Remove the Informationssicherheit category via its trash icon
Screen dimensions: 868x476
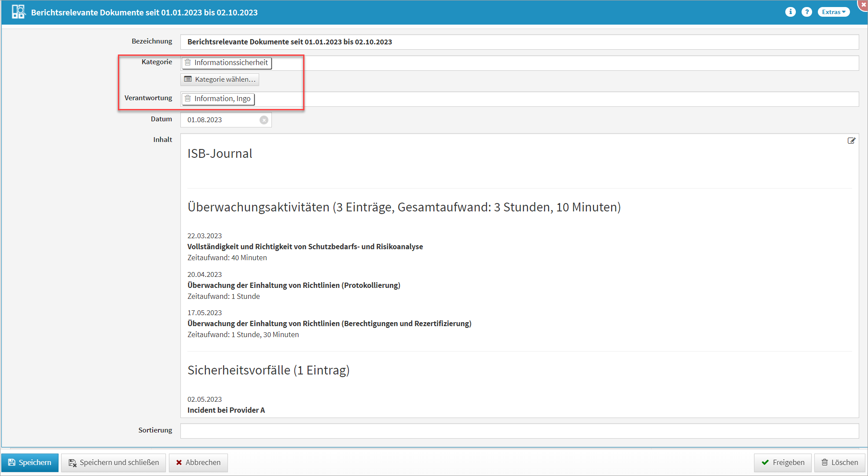pos(188,62)
